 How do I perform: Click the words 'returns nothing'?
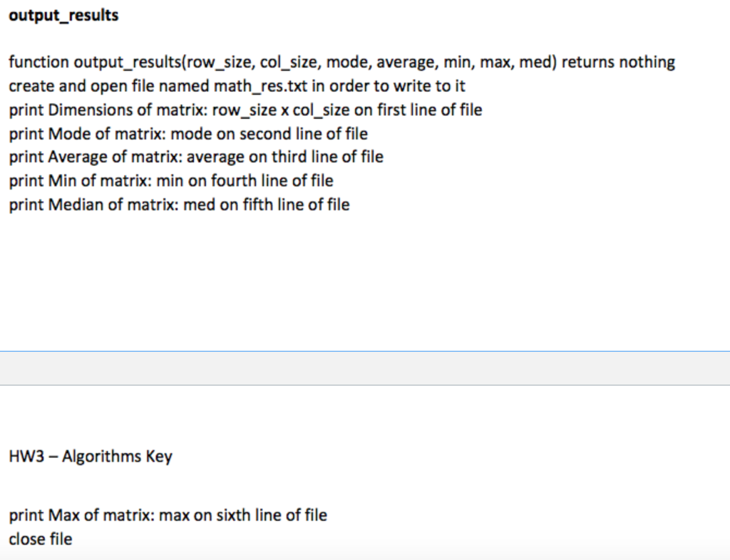pyautogui.click(x=618, y=63)
